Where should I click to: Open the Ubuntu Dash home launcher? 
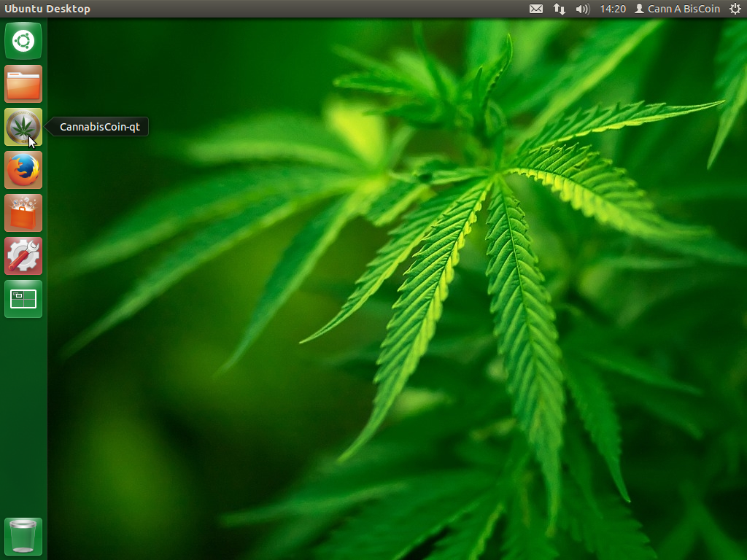coord(23,41)
